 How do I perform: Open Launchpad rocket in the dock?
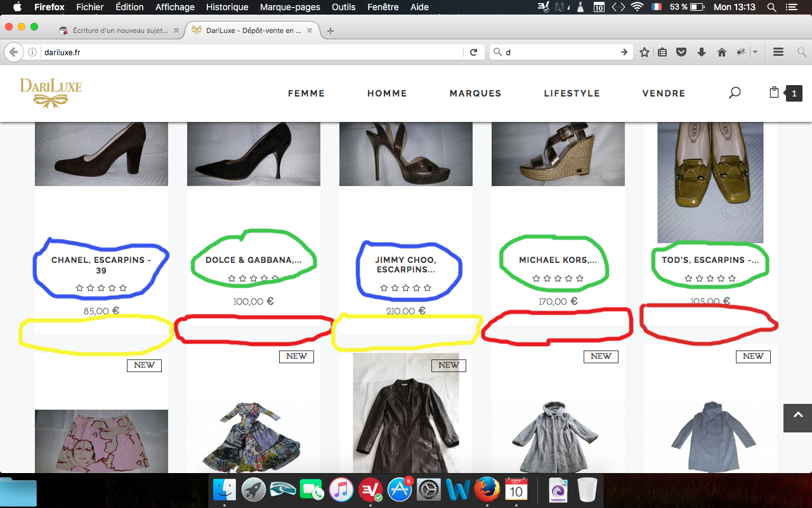254,490
